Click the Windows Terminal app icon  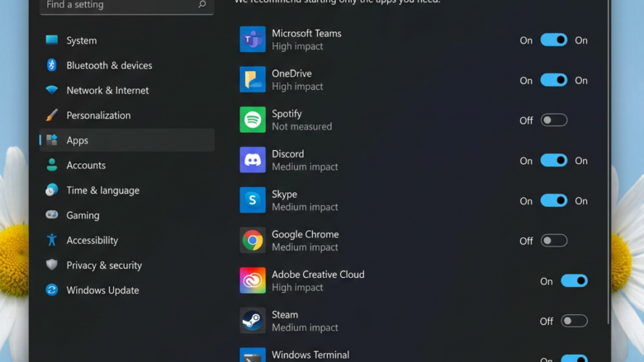(252, 355)
